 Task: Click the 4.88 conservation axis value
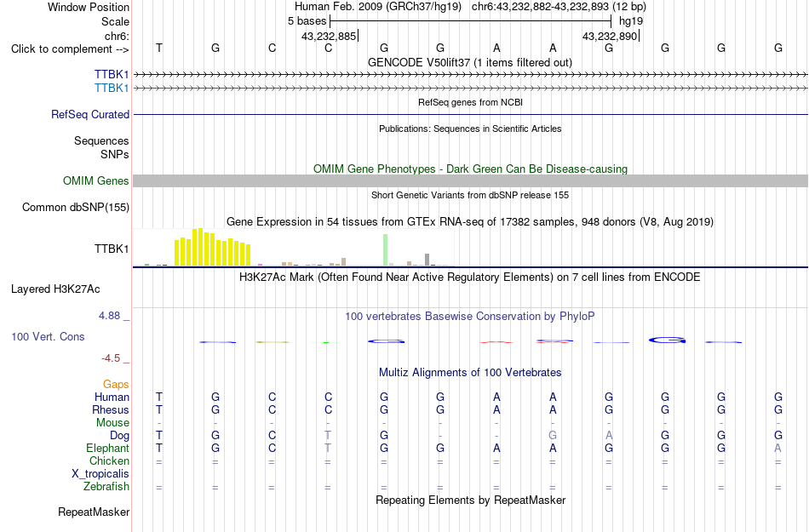click(109, 316)
